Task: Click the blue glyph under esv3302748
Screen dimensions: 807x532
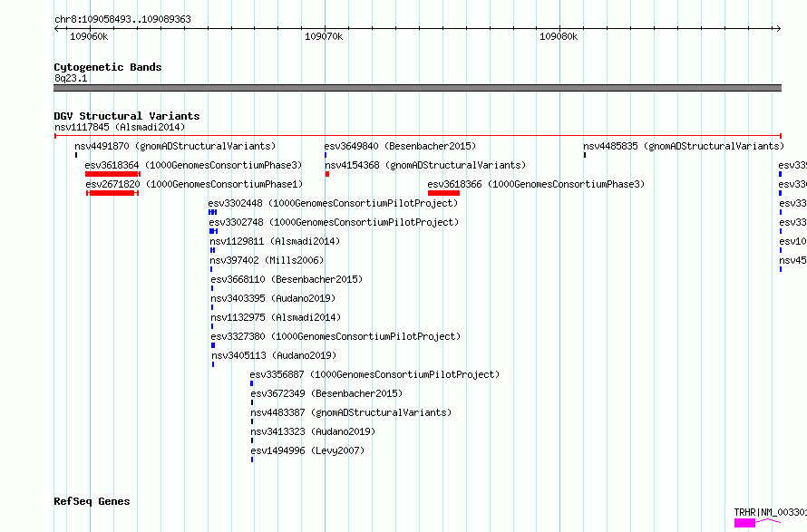Action: coord(214,231)
